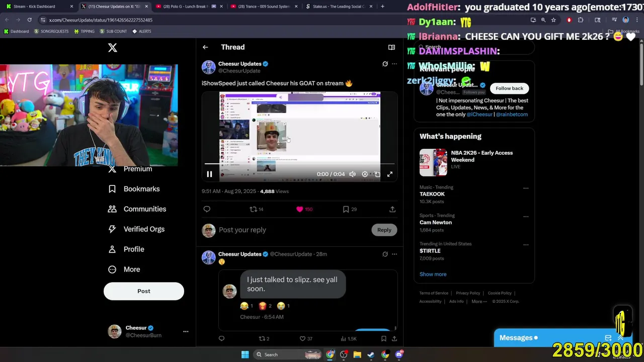View analytics of reply with 1.5K views
This screenshot has width=644, height=362.
click(x=348, y=339)
